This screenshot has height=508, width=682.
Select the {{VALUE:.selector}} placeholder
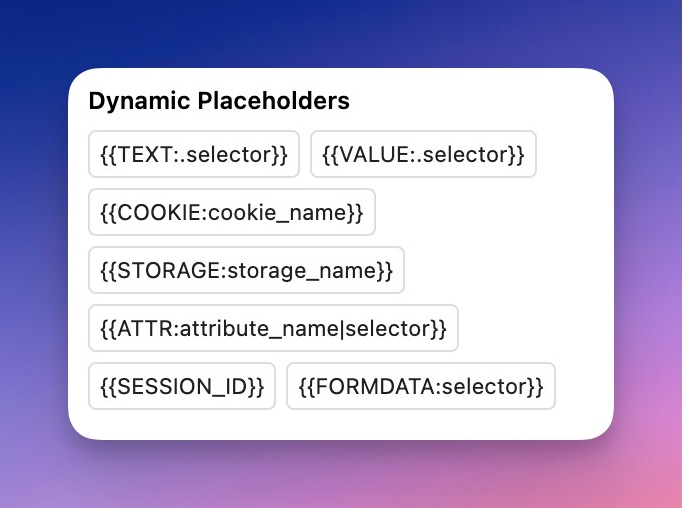coord(424,154)
